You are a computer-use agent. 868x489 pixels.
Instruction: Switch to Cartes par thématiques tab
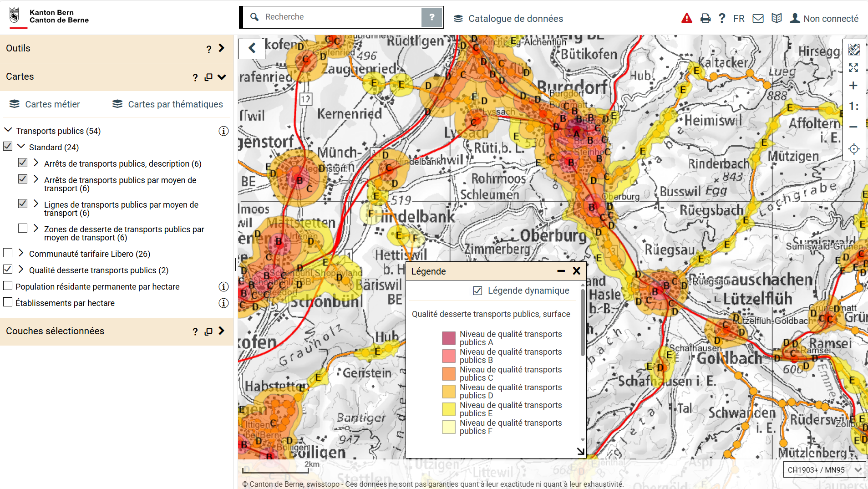tap(168, 104)
